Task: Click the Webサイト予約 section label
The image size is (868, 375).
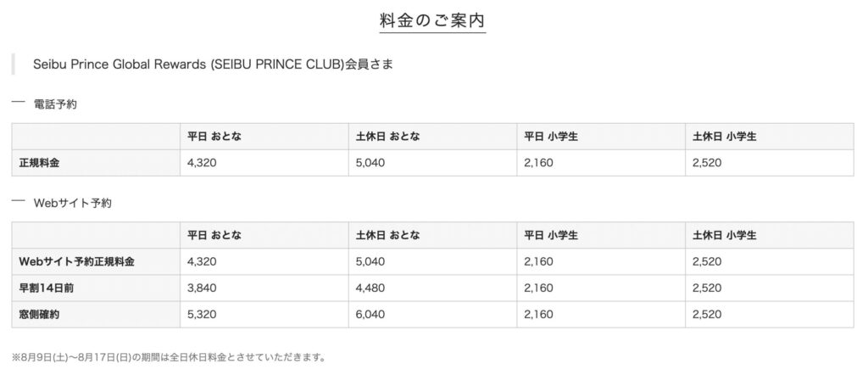Action: click(73, 204)
